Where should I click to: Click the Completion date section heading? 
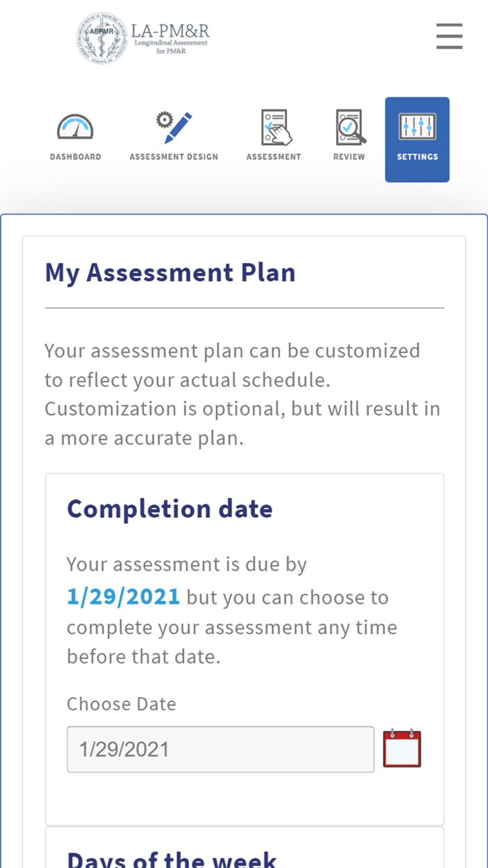pyautogui.click(x=169, y=509)
